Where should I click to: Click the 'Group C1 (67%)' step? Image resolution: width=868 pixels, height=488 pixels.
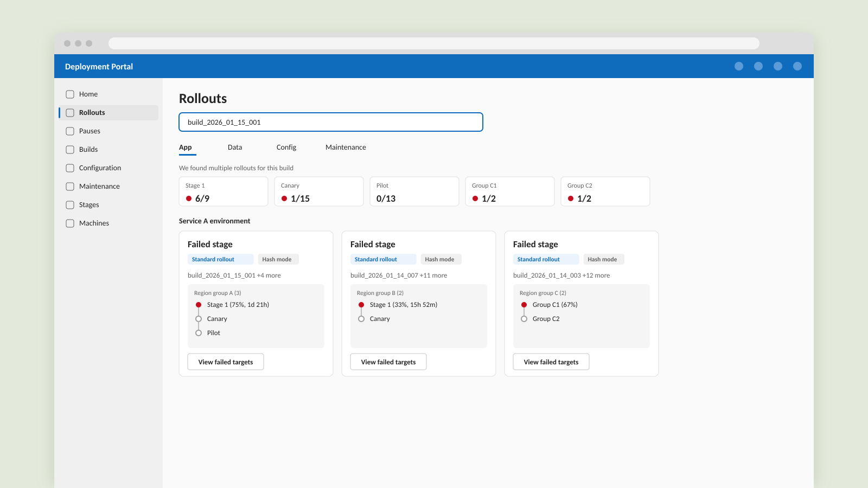[555, 305]
